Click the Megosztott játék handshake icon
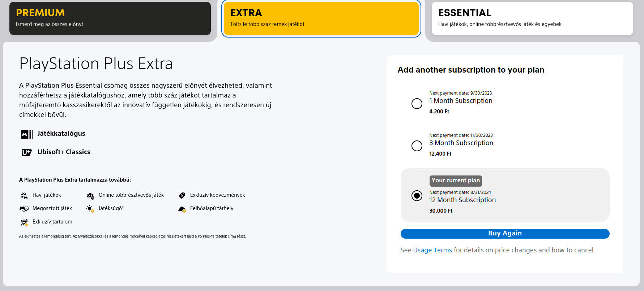This screenshot has width=644, height=291. click(x=24, y=209)
